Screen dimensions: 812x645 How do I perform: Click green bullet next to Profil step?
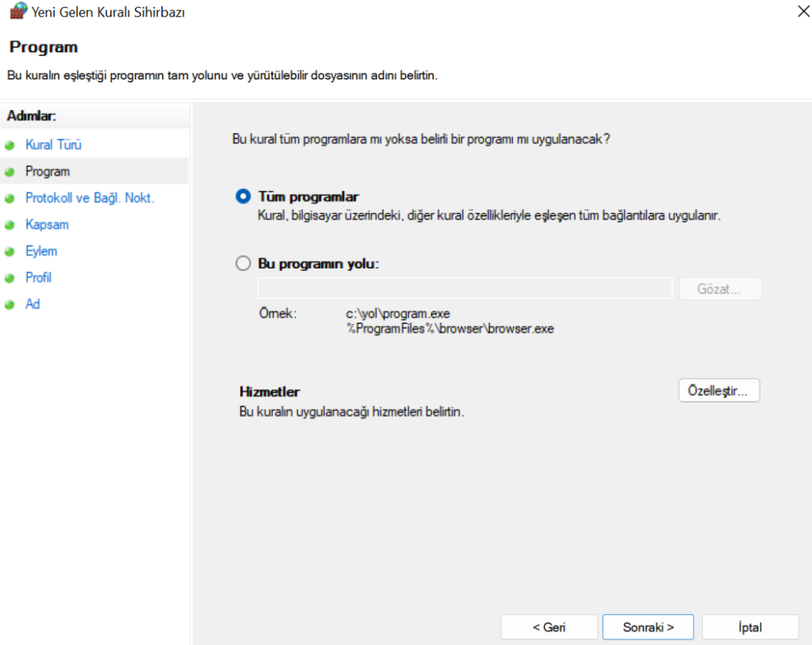10,278
